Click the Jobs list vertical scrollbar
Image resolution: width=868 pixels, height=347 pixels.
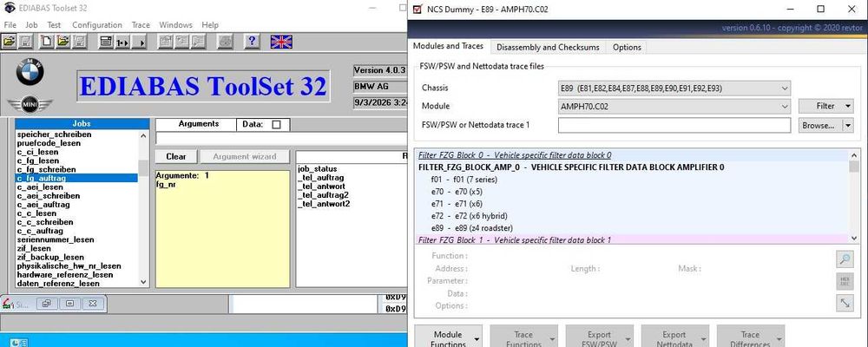point(144,208)
